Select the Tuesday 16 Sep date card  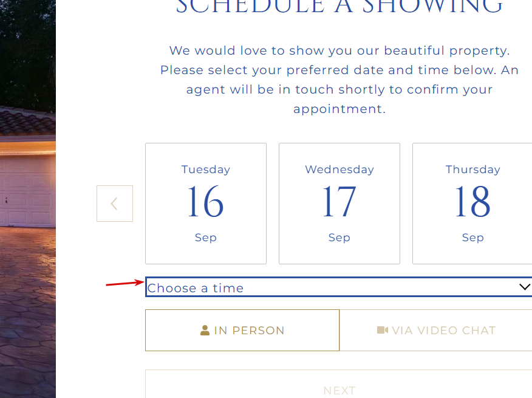click(x=206, y=204)
